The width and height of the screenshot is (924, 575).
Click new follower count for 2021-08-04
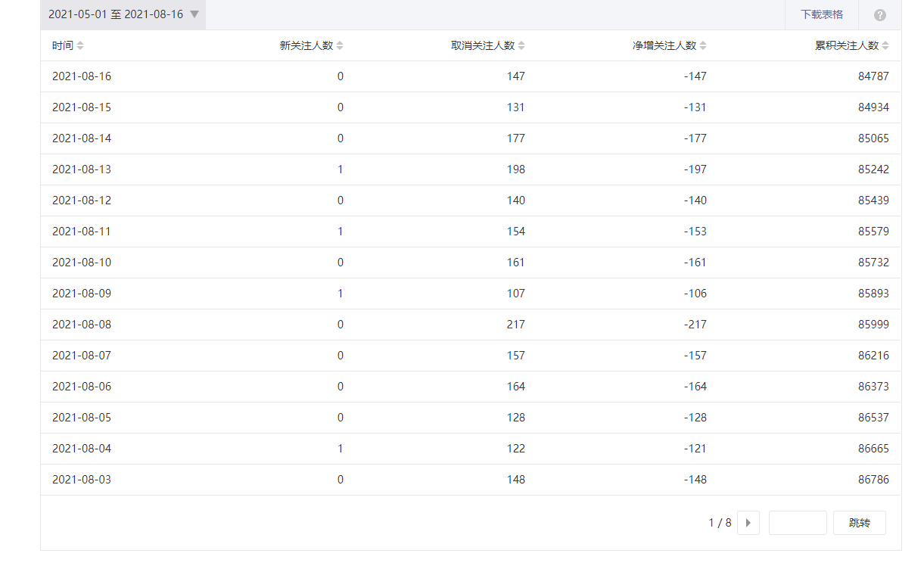(340, 449)
